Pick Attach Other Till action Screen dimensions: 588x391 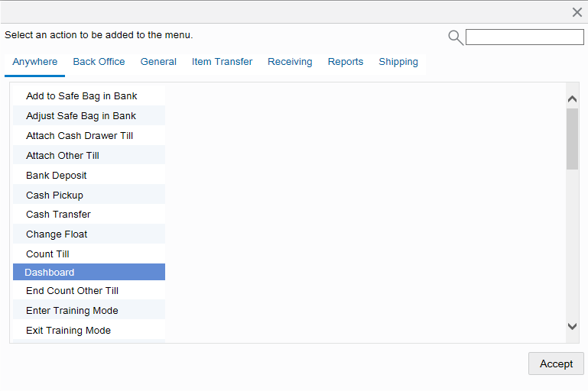[89, 156]
